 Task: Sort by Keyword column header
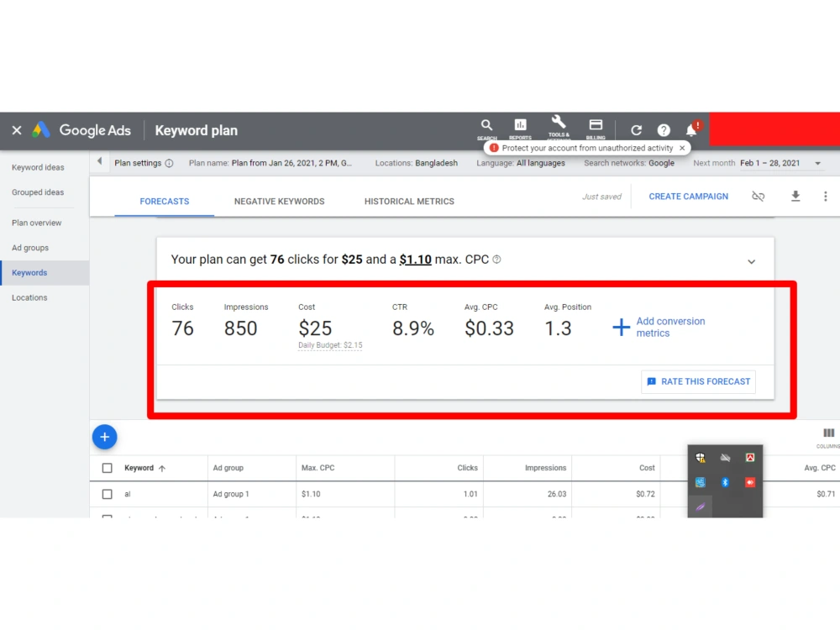coord(144,468)
